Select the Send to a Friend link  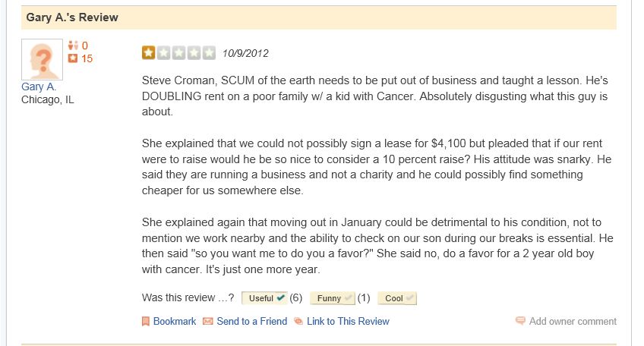point(252,322)
